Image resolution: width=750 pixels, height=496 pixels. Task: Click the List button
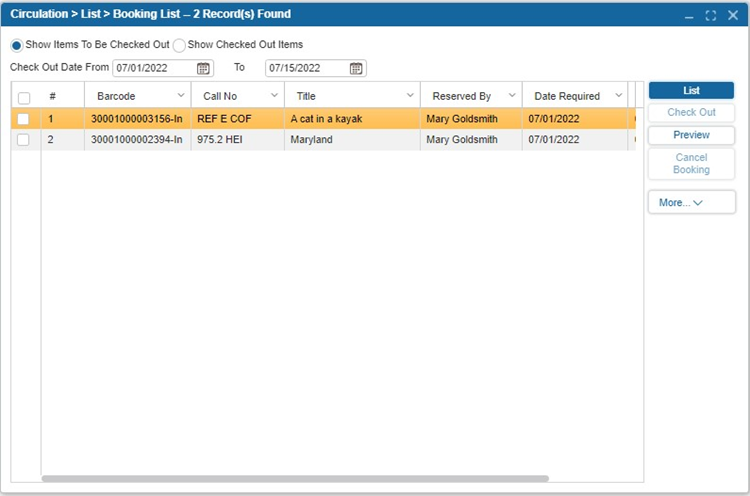[691, 90]
